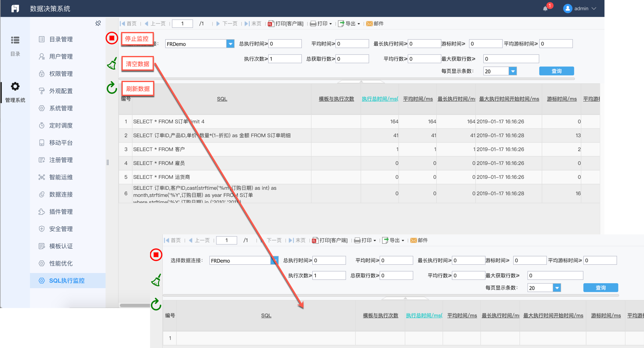The image size is (644, 348).
Task: Open 打印 dropdown in upper toolbar
Action: (x=321, y=24)
